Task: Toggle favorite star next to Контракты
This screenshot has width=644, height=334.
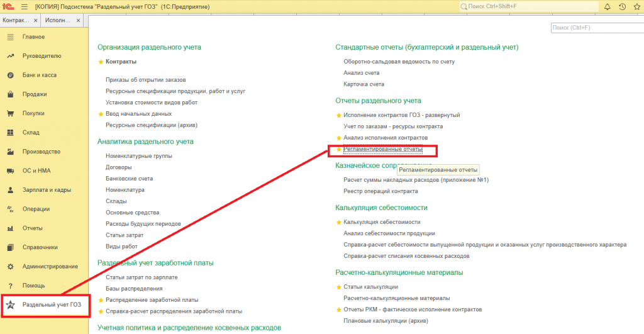Action: [101, 62]
